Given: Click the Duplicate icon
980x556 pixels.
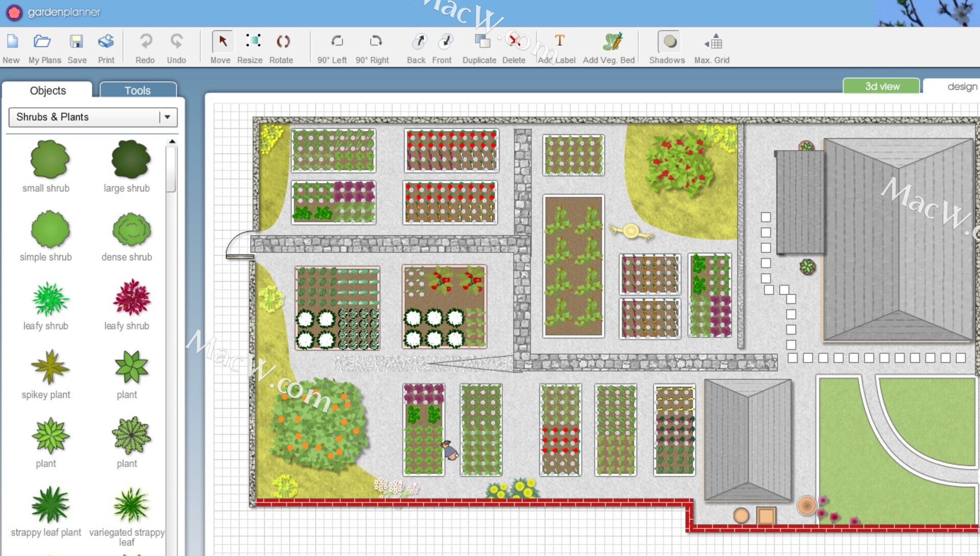Looking at the screenshot, I should (x=481, y=42).
